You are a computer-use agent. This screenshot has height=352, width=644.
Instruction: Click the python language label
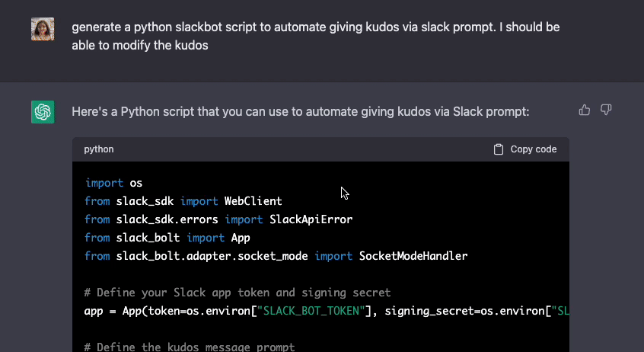tap(99, 149)
